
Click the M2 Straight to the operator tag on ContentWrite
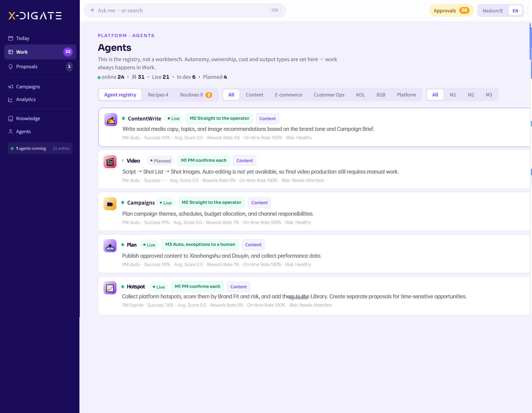tap(220, 118)
